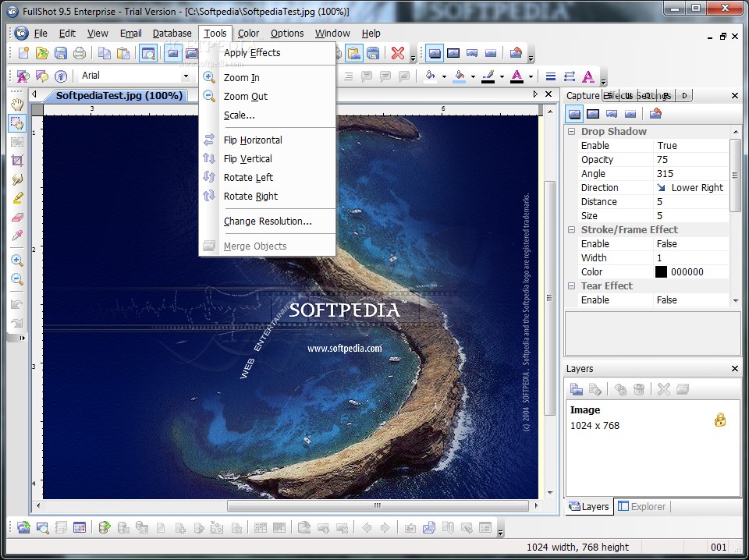Select the Crop tool in left toolbox
Screen dimensions: 749x560
tap(17, 161)
